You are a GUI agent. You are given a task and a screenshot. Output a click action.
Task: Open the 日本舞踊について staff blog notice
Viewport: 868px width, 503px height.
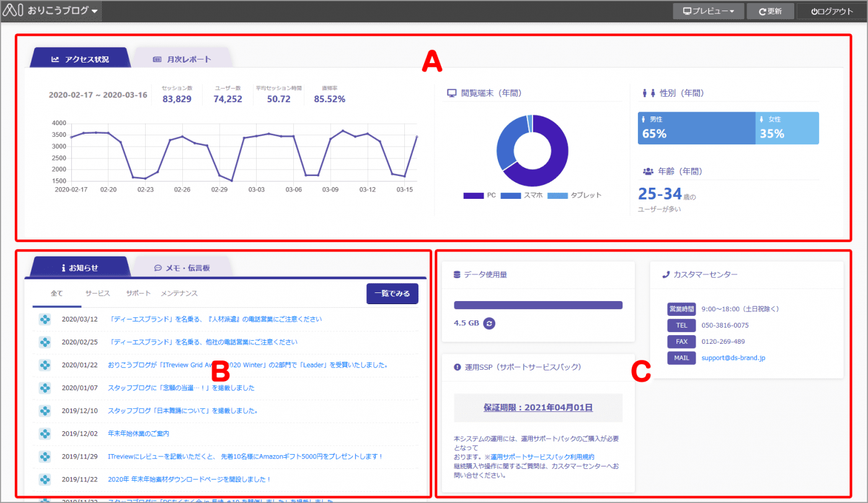(183, 411)
